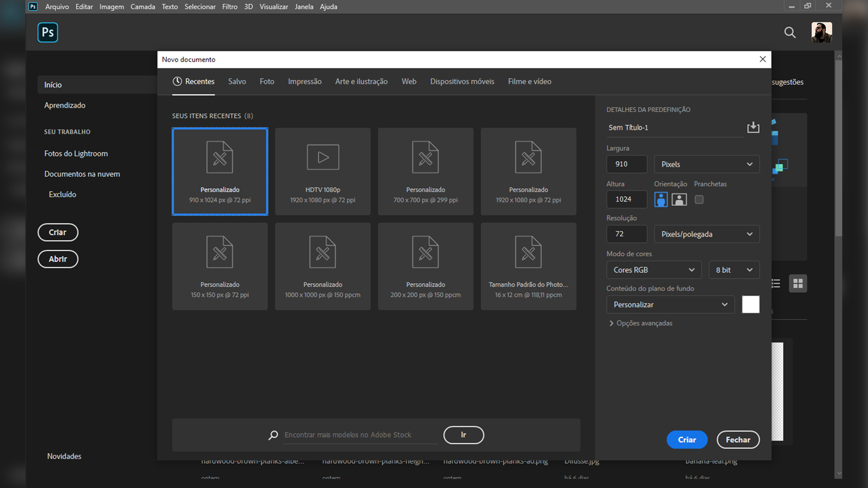Open Documentos na nuvem

[x=82, y=174]
